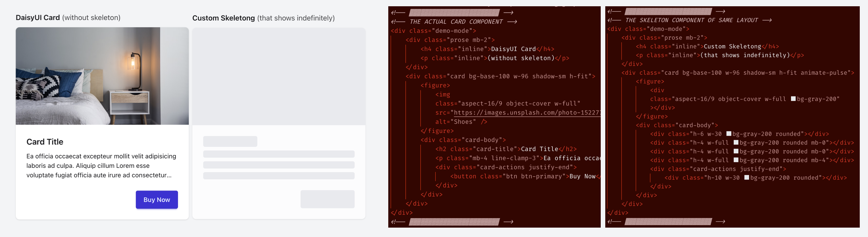Click the Buy Now button
868x237 pixels.
157,199
